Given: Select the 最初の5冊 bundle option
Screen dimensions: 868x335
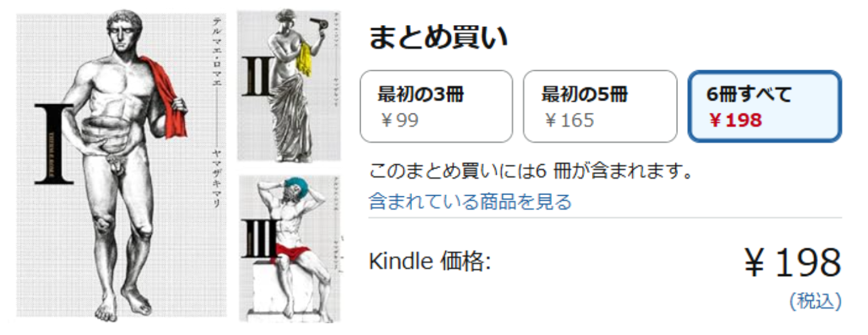Looking at the screenshot, I should (600, 107).
